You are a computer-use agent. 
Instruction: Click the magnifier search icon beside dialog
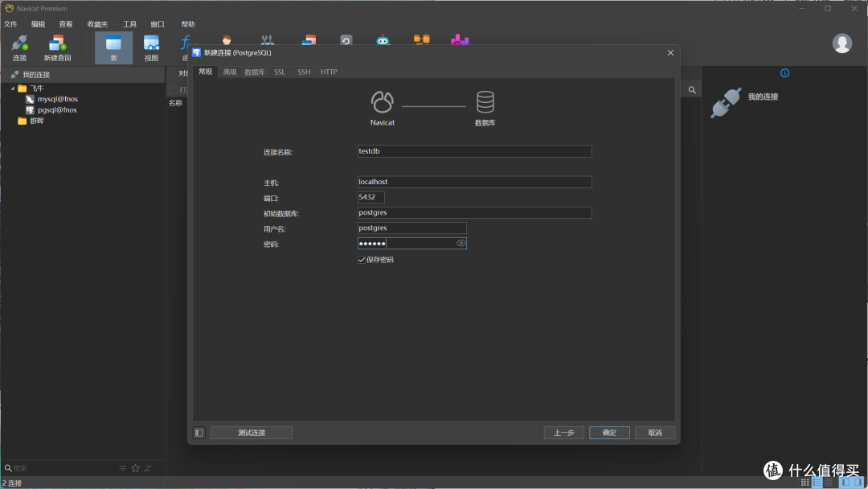pos(692,90)
